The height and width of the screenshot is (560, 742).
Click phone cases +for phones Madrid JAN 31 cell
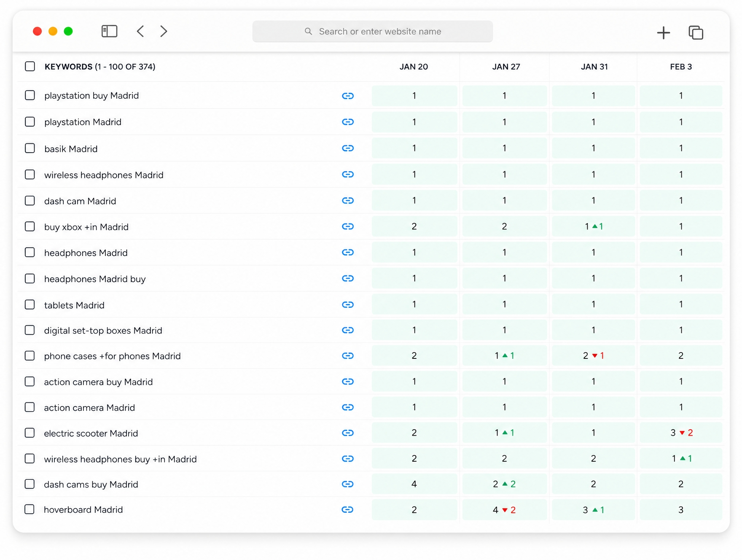coord(594,356)
